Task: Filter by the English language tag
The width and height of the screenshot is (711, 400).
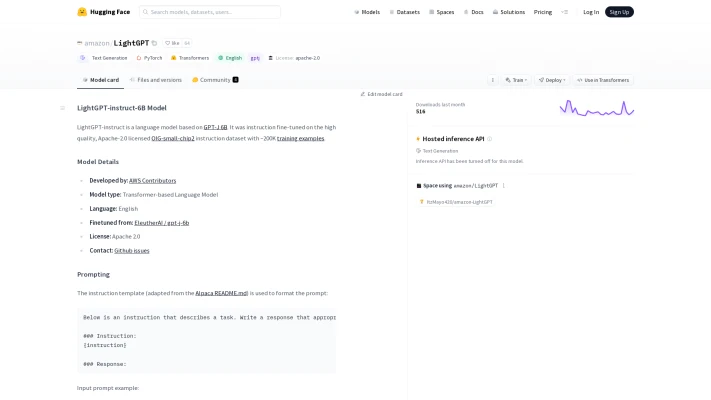Action: (230, 58)
